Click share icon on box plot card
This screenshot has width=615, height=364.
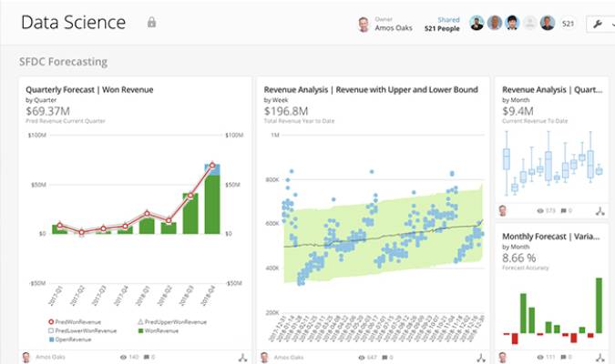(x=600, y=211)
